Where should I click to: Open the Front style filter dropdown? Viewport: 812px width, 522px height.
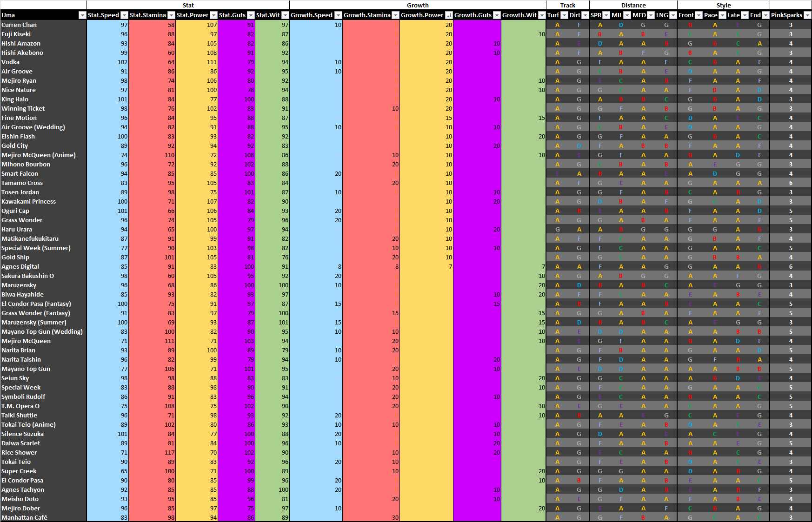(699, 15)
